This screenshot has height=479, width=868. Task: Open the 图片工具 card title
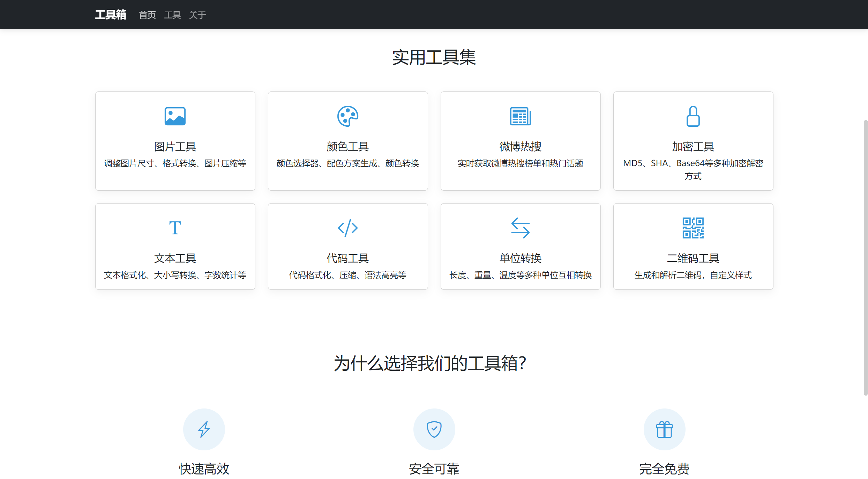click(x=175, y=147)
